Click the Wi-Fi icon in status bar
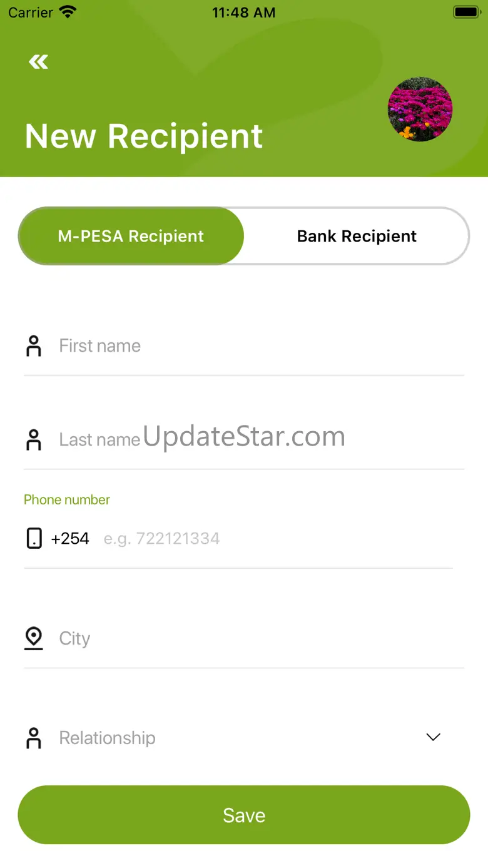Image resolution: width=488 pixels, height=868 pixels. pyautogui.click(x=67, y=12)
